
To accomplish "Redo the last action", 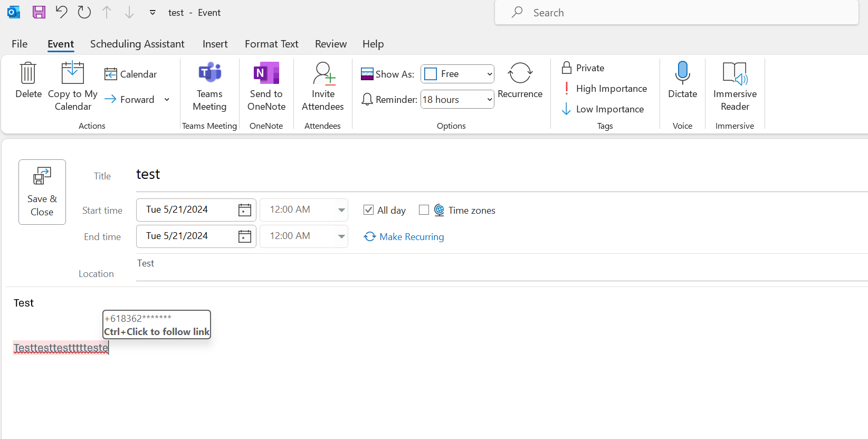I will (x=84, y=12).
